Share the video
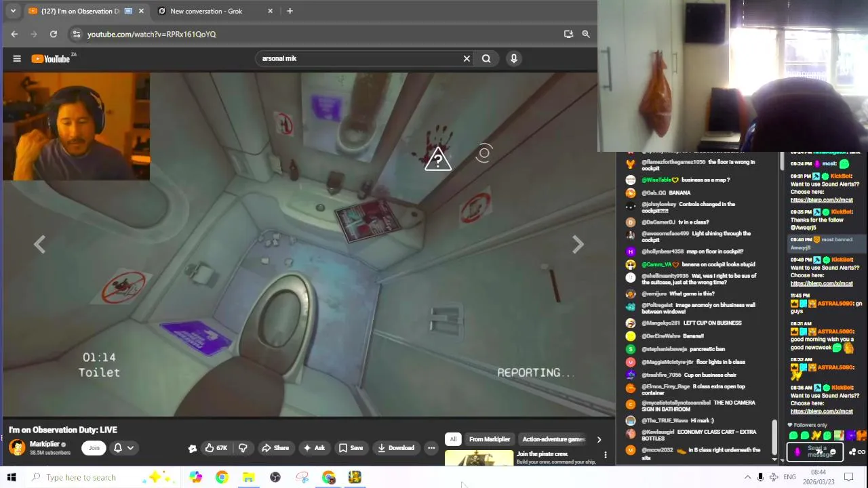This screenshot has width=868, height=488. tap(275, 447)
